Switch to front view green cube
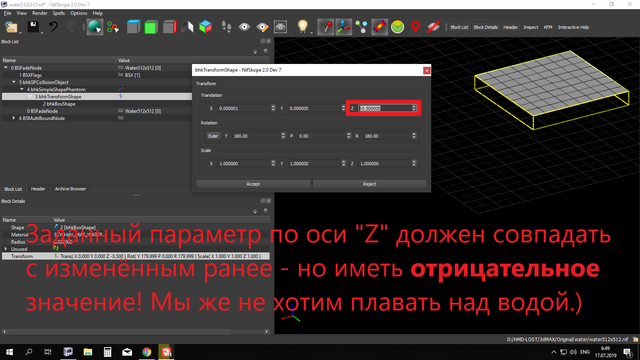Screen dimensions: 640x360 (151, 27)
